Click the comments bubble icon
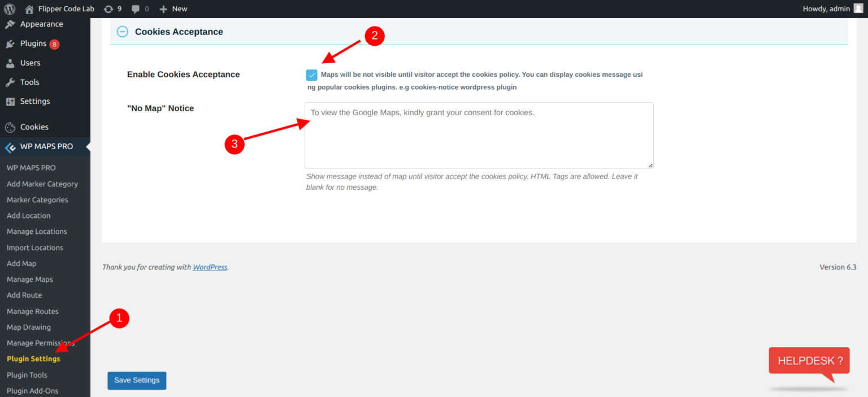Screen dimensions: 868x397 pos(136,8)
